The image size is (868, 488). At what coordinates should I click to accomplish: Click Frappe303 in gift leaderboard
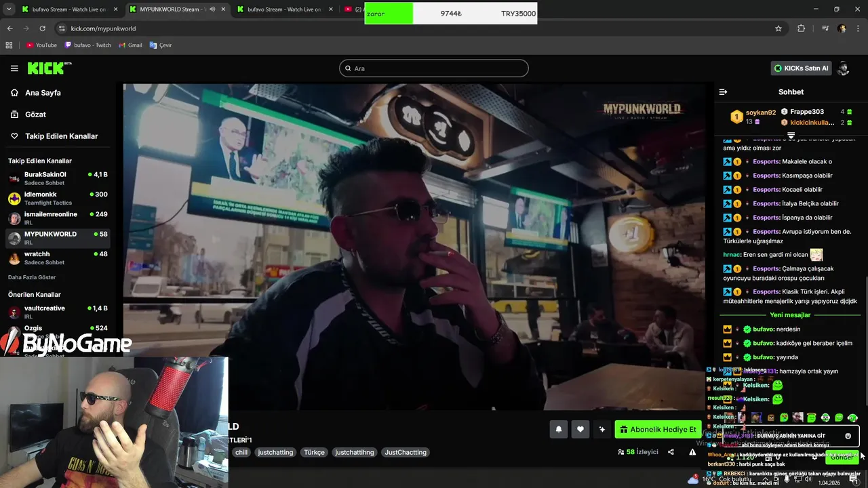(807, 112)
